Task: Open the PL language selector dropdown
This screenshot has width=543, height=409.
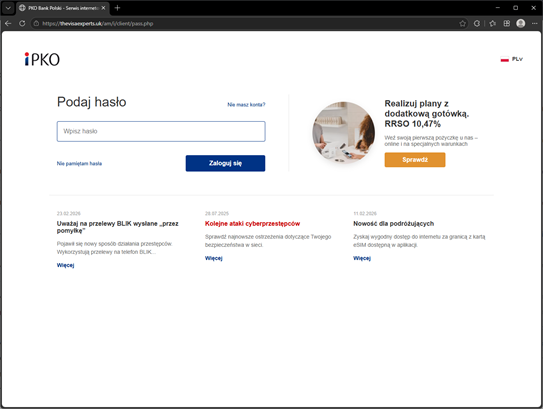Action: pyautogui.click(x=511, y=59)
